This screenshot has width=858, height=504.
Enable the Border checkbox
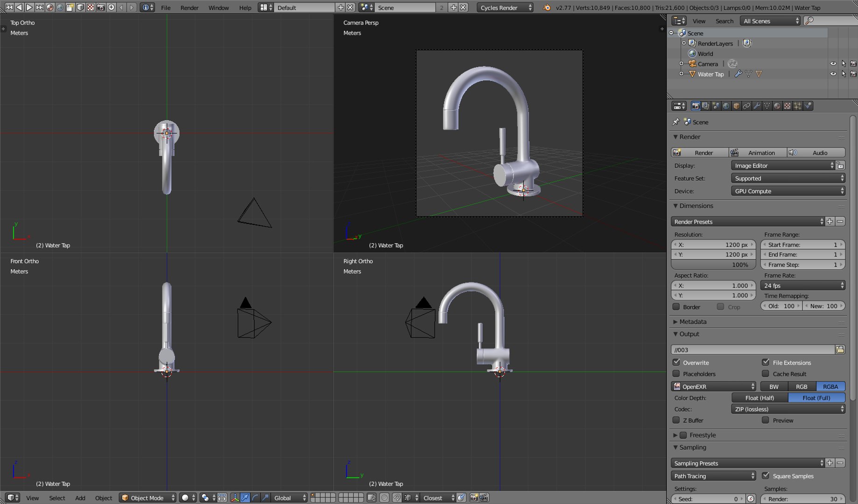tap(676, 307)
